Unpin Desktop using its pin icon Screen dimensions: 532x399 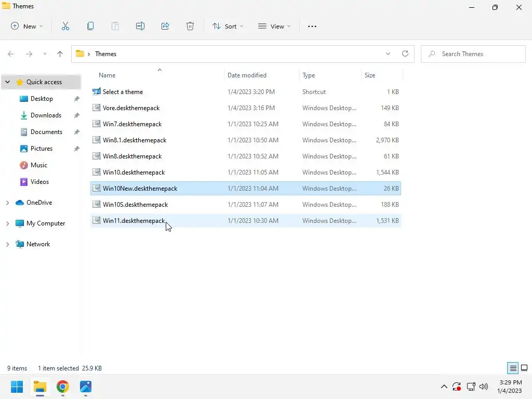(x=77, y=99)
